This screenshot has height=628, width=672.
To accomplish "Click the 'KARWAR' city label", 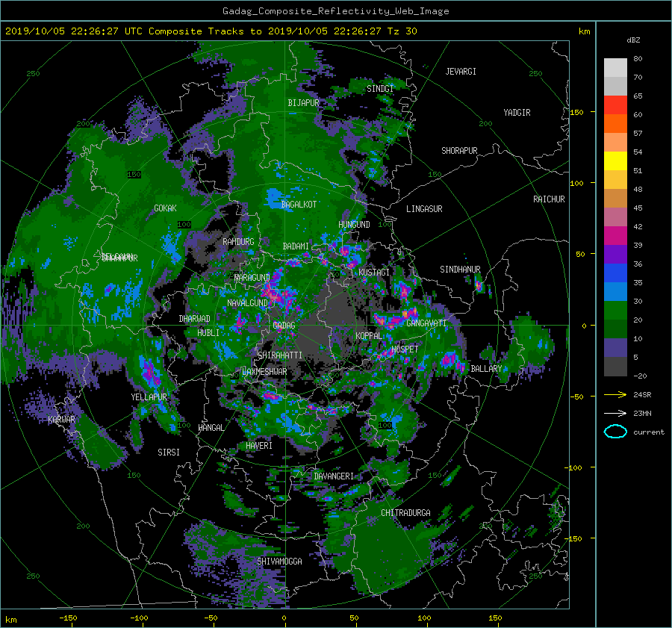I will pos(61,420).
